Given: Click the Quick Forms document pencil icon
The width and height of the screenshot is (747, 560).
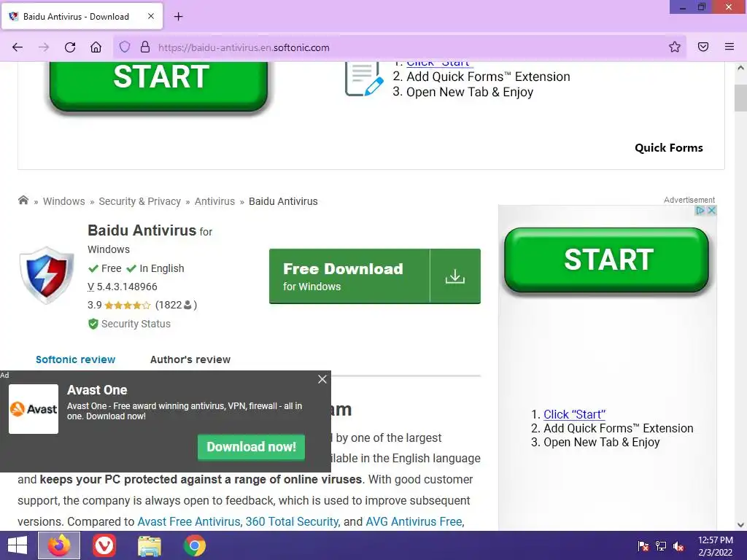Looking at the screenshot, I should tap(364, 79).
